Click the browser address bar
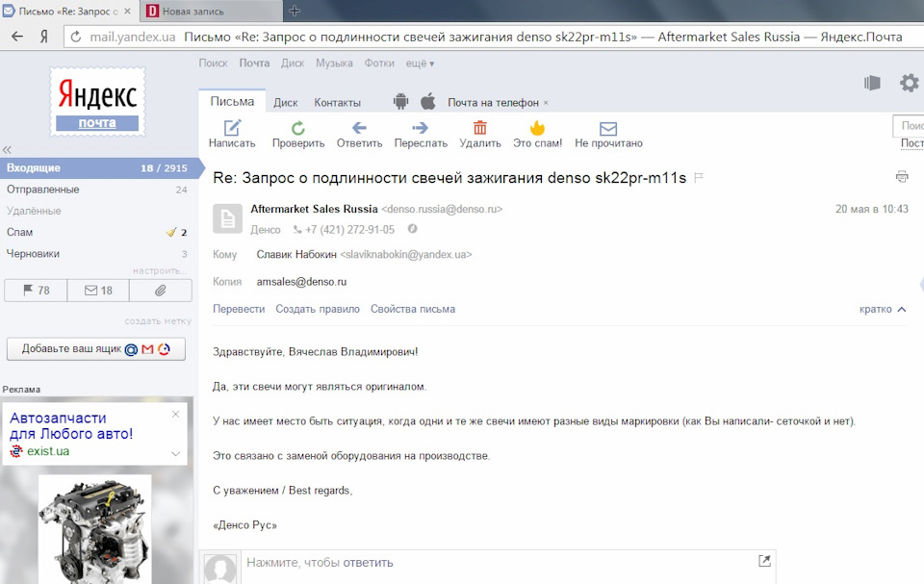This screenshot has width=924, height=584. tap(492, 37)
